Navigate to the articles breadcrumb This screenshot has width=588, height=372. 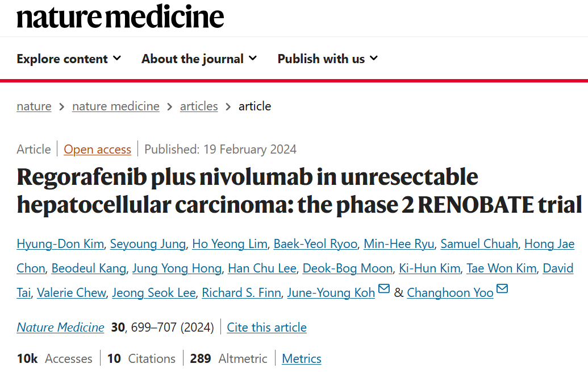tap(199, 106)
